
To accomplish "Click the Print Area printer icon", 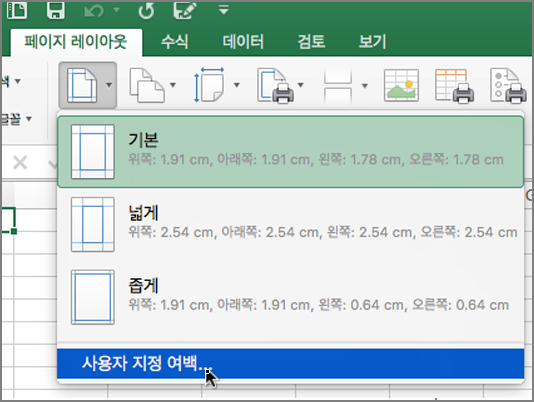I will 276,85.
